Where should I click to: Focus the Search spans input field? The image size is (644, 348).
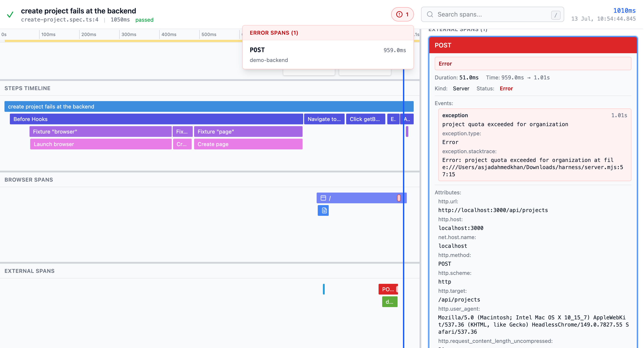point(492,14)
